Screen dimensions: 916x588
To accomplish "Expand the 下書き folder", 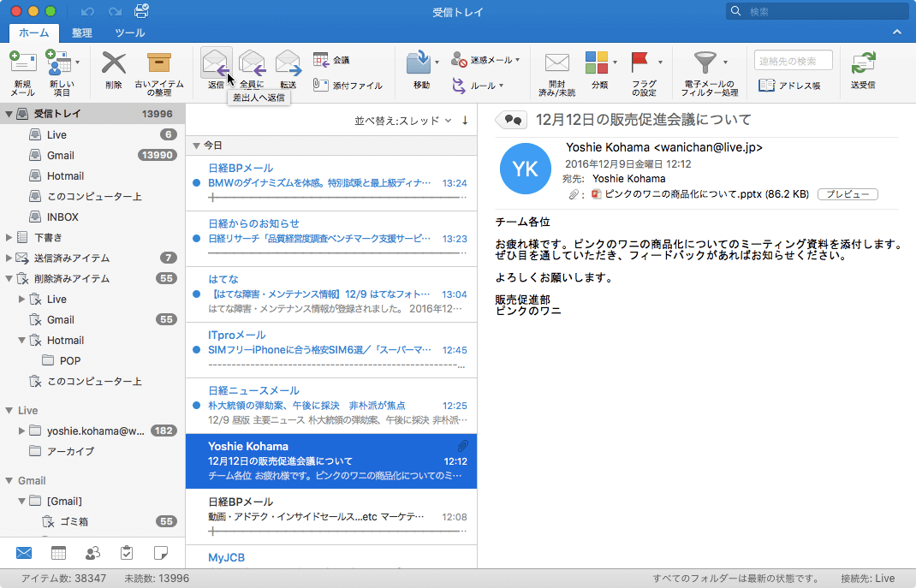I will [9, 237].
